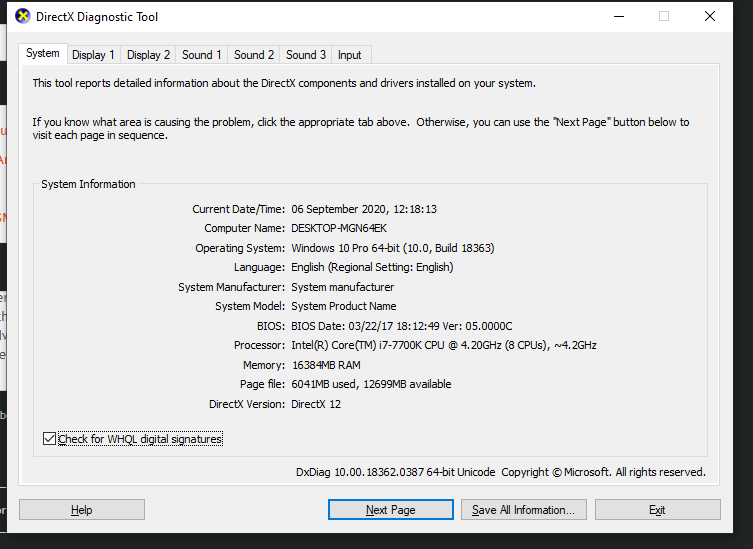Minimize the DirectX Diagnostic Tool window
The image size is (753, 549).
click(x=619, y=16)
